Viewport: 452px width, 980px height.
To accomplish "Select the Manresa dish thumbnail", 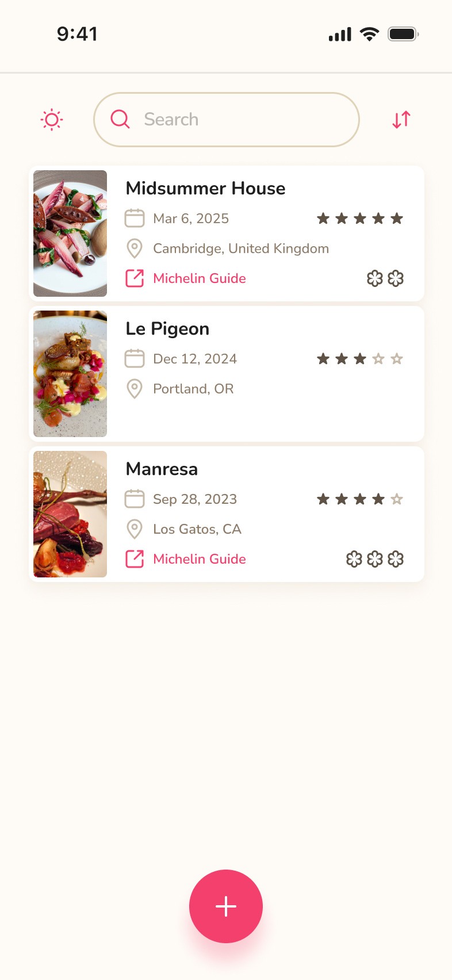I will tap(70, 514).
